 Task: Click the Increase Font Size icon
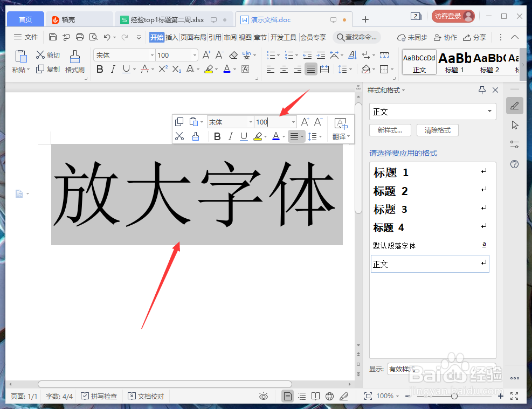pyautogui.click(x=206, y=53)
